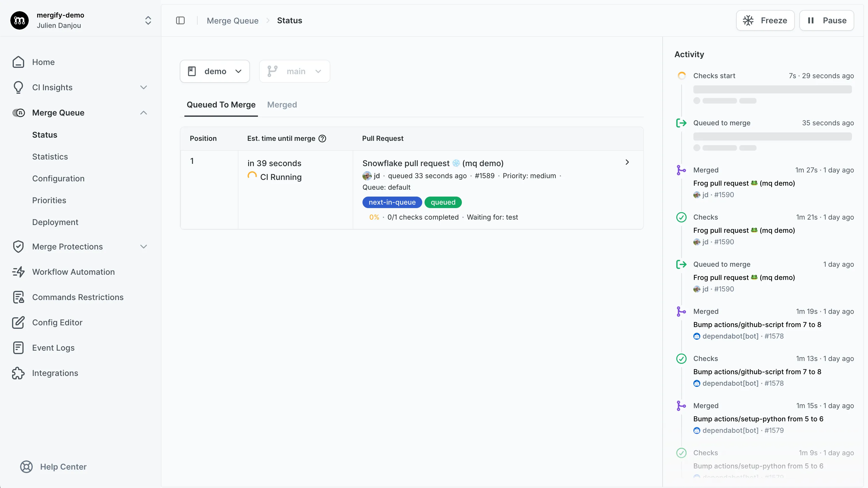Click the Workflow Automation lightning icon
The height and width of the screenshot is (488, 868).
tap(18, 272)
